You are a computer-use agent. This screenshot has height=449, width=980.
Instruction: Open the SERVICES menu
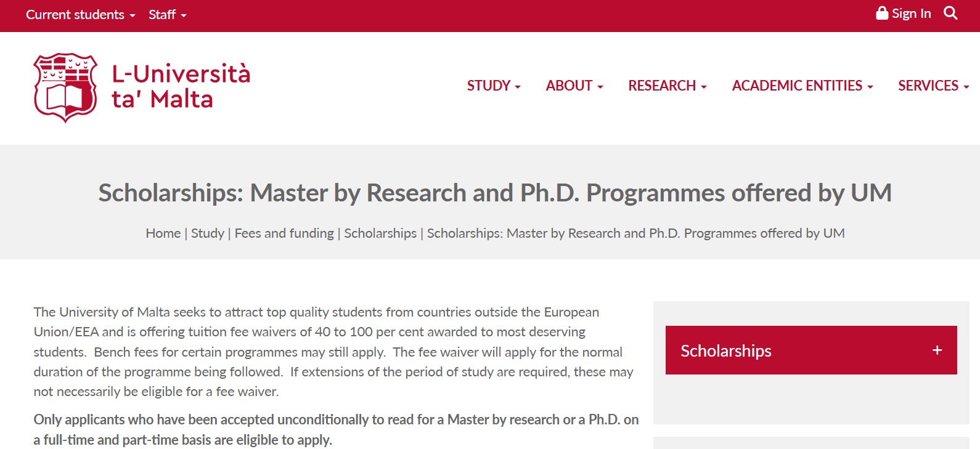point(933,86)
